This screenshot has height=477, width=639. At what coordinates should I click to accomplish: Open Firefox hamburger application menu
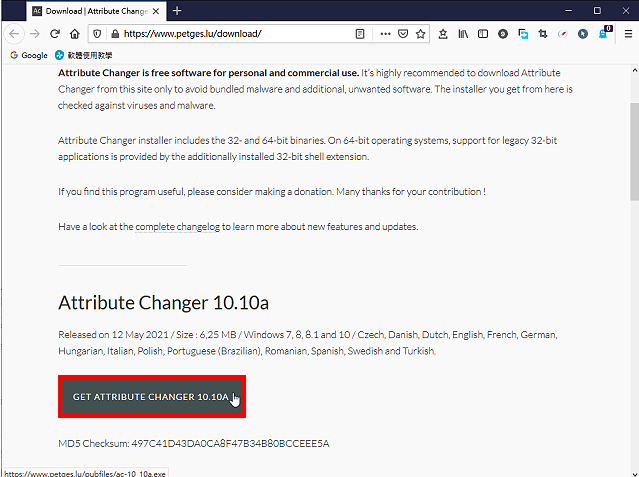point(628,34)
